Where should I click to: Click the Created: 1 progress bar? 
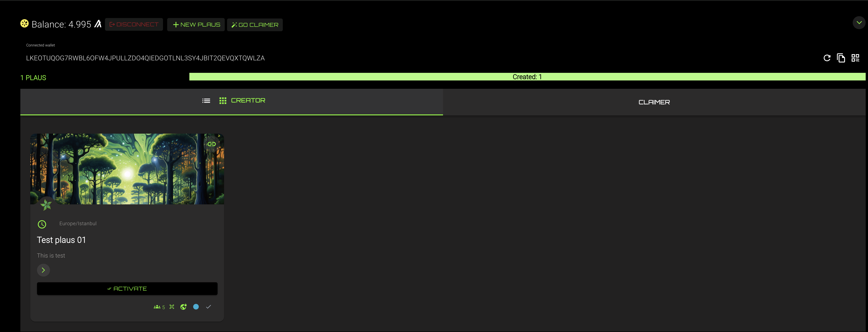527,77
